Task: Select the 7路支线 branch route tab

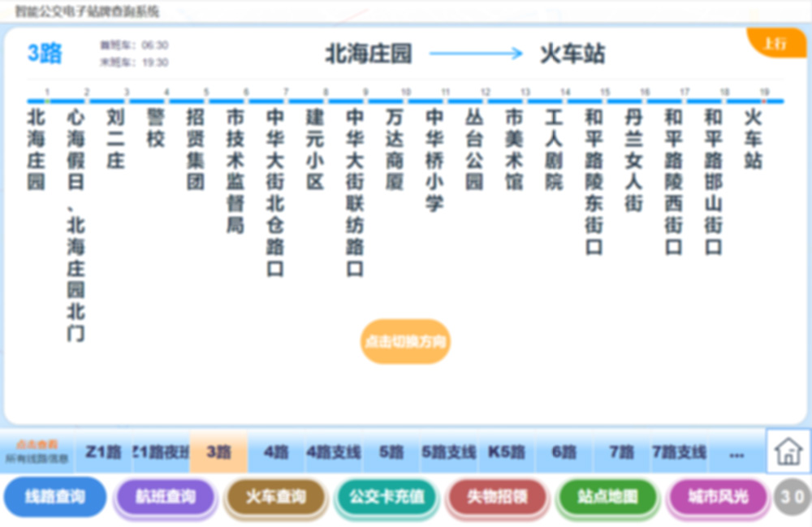Action: coord(679,452)
